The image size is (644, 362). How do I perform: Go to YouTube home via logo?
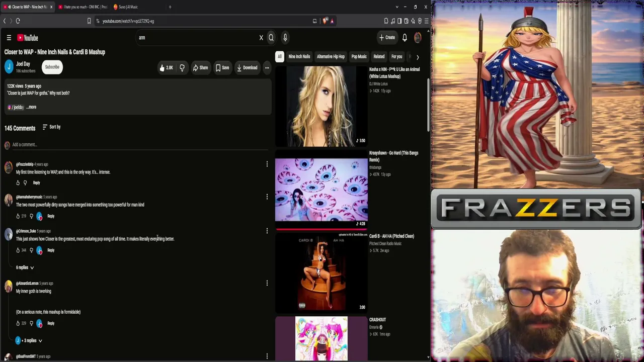pos(28,38)
